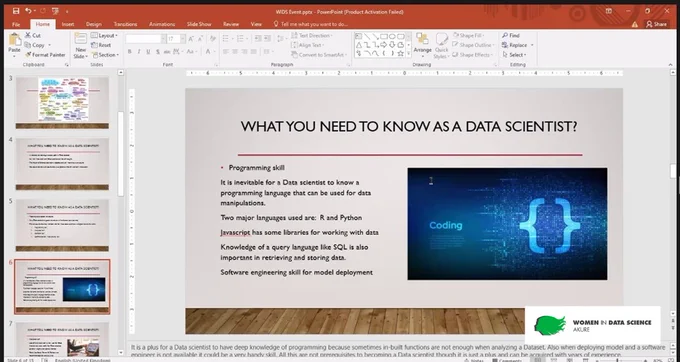Open the Transitions tab

(125, 24)
